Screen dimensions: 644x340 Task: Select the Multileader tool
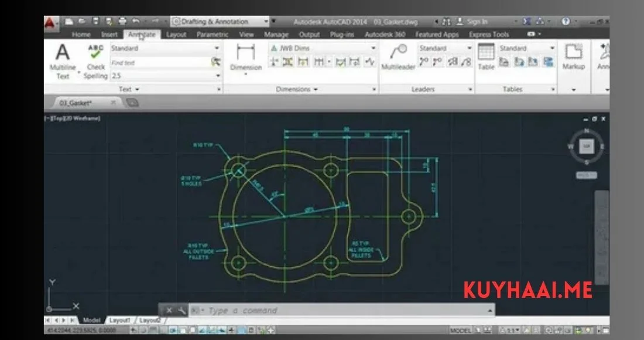pyautogui.click(x=398, y=57)
